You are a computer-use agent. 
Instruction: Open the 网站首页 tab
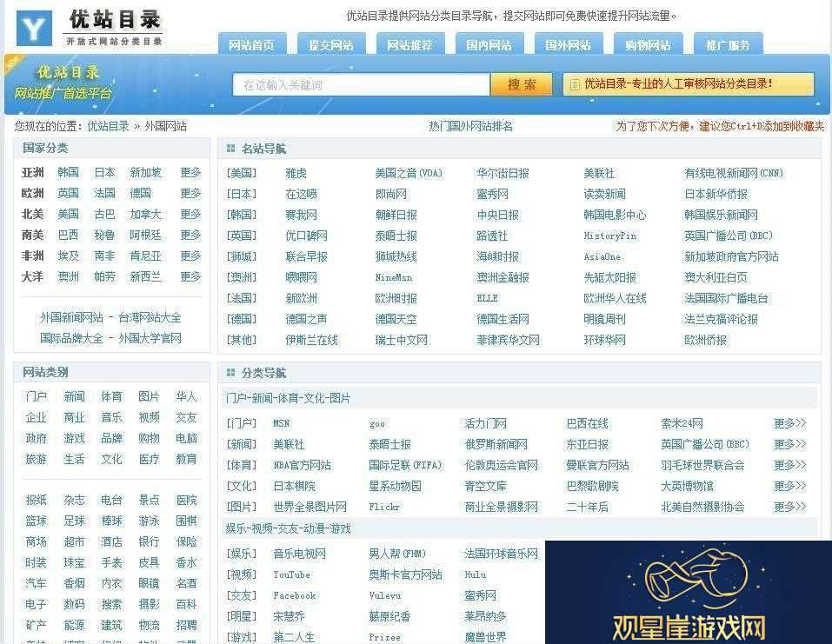252,45
